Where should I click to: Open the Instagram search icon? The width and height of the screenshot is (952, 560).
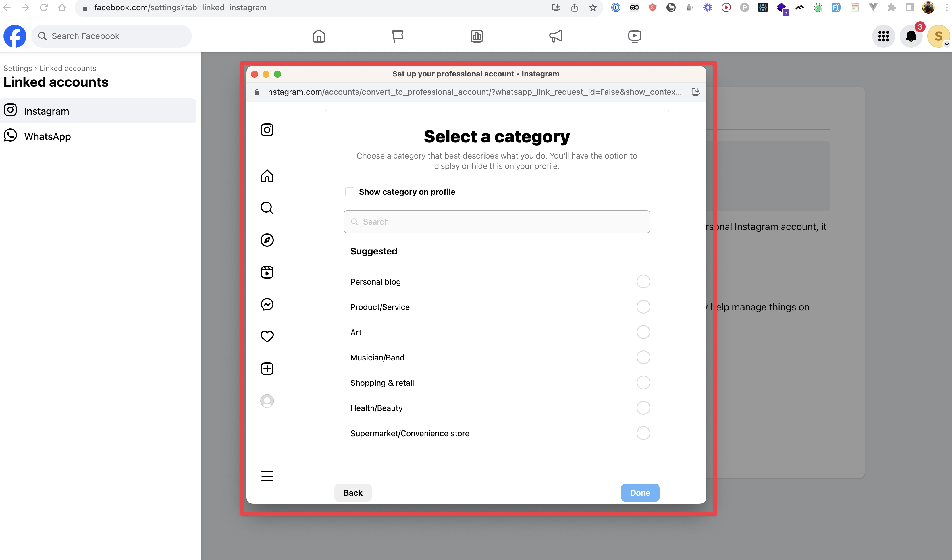point(267,208)
